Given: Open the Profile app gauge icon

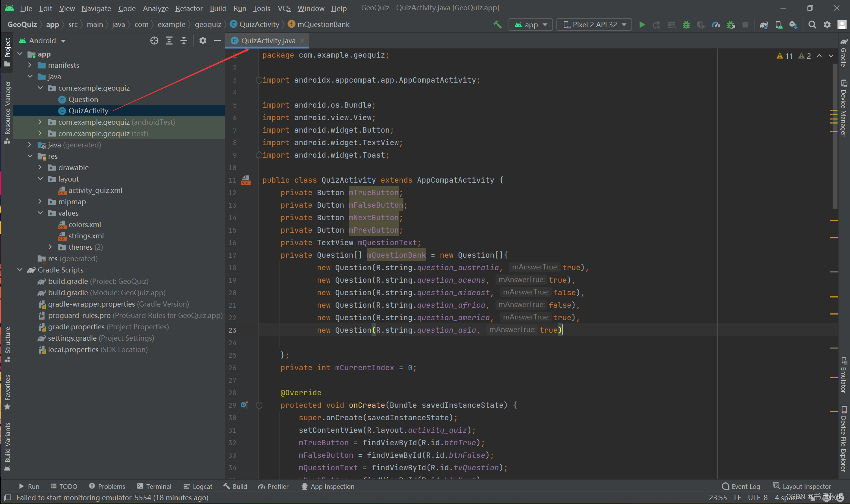Looking at the screenshot, I should click(716, 25).
